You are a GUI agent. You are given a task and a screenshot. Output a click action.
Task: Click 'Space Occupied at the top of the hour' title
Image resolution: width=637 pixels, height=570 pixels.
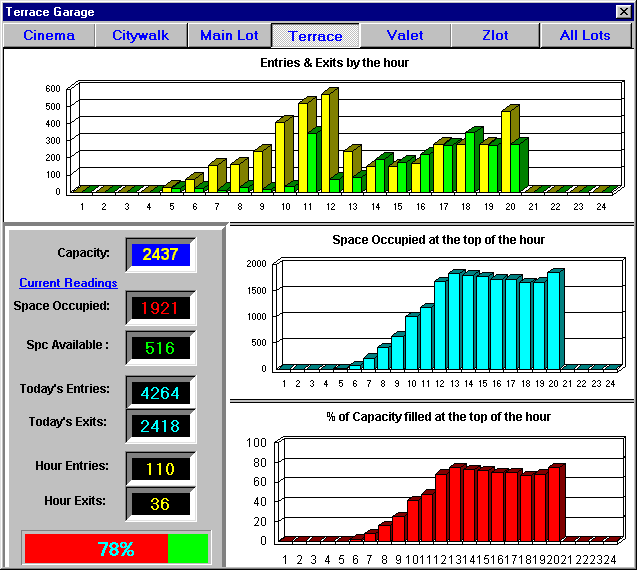pyautogui.click(x=438, y=240)
